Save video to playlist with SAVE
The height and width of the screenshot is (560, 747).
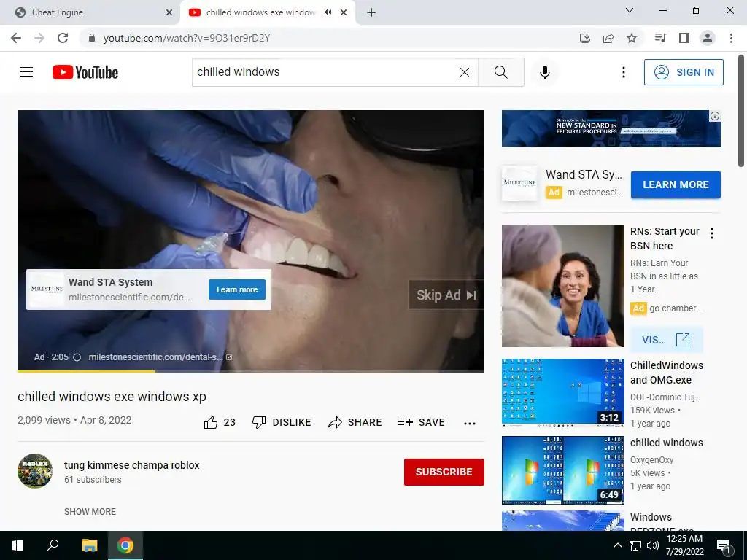[x=421, y=422]
